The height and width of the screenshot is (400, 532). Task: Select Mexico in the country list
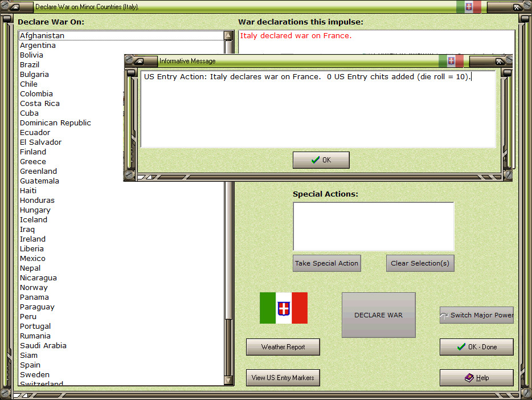pyautogui.click(x=121, y=259)
